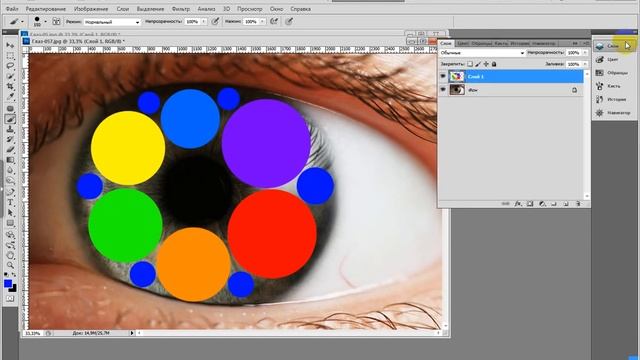Open brush opacity slider arrow
Image resolution: width=640 pixels, height=360 pixels.
tap(204, 22)
